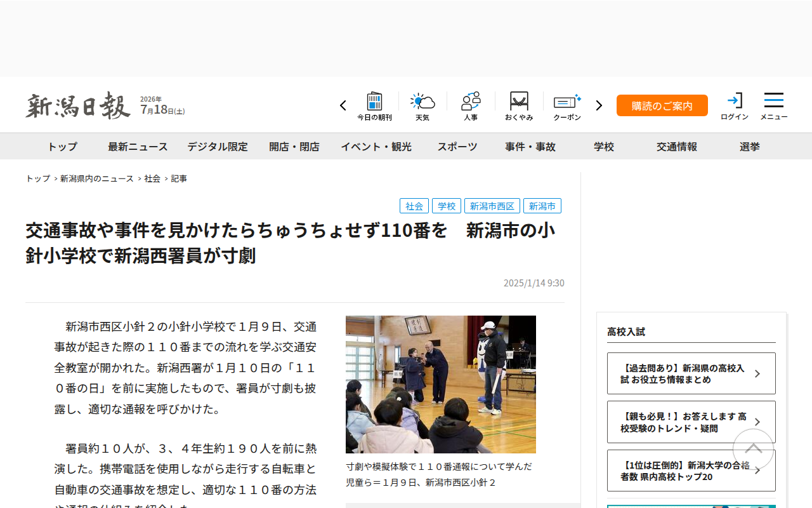Image resolution: width=812 pixels, height=508 pixels.
Task: Click the 新潟県内のニュース breadcrumb link
Action: [97, 179]
